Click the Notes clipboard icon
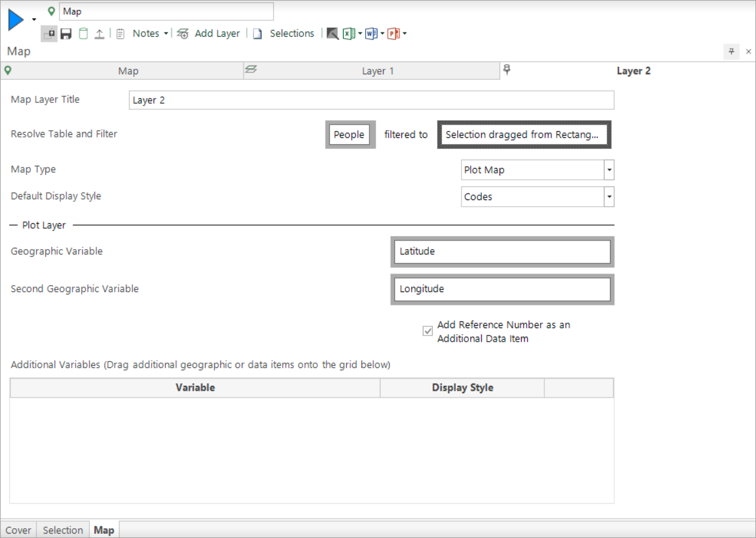Screen dimensions: 756x538 tap(120, 34)
